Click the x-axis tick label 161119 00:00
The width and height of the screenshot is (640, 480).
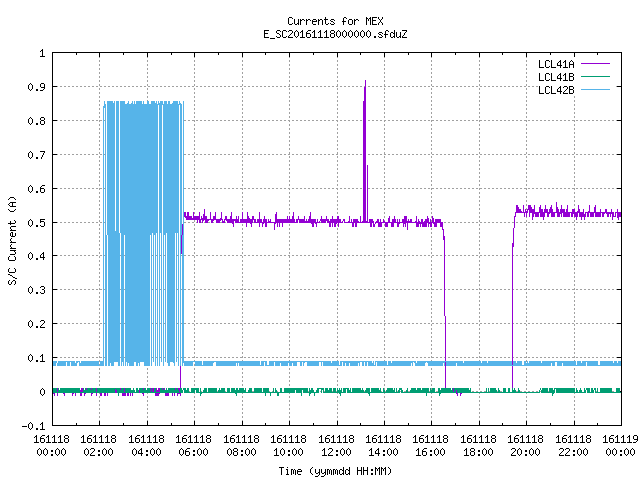pos(620,446)
